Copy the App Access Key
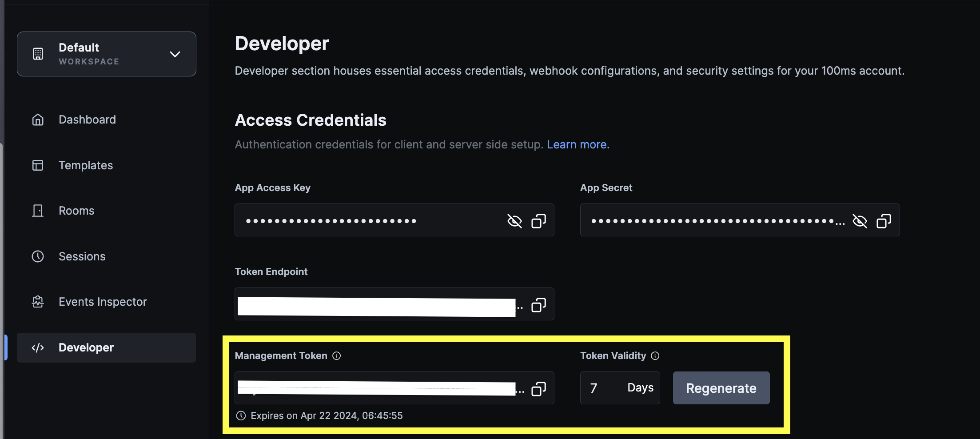The height and width of the screenshot is (439, 980). pos(538,221)
